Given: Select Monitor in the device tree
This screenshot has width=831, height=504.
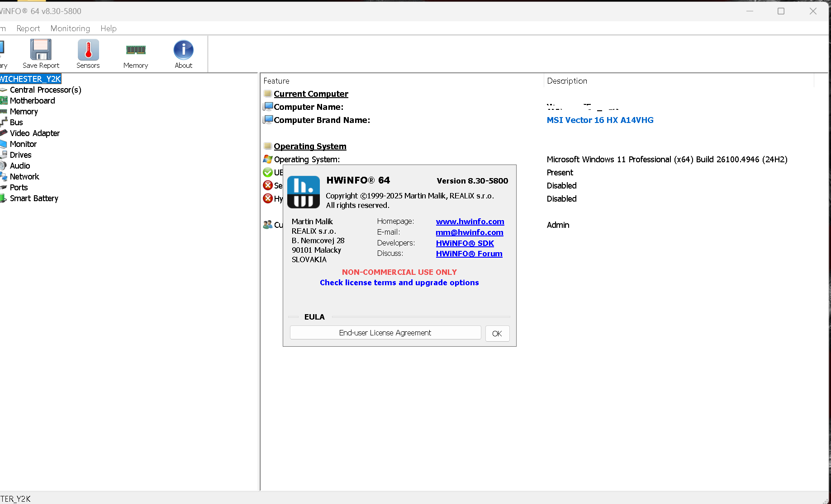Looking at the screenshot, I should (x=24, y=144).
